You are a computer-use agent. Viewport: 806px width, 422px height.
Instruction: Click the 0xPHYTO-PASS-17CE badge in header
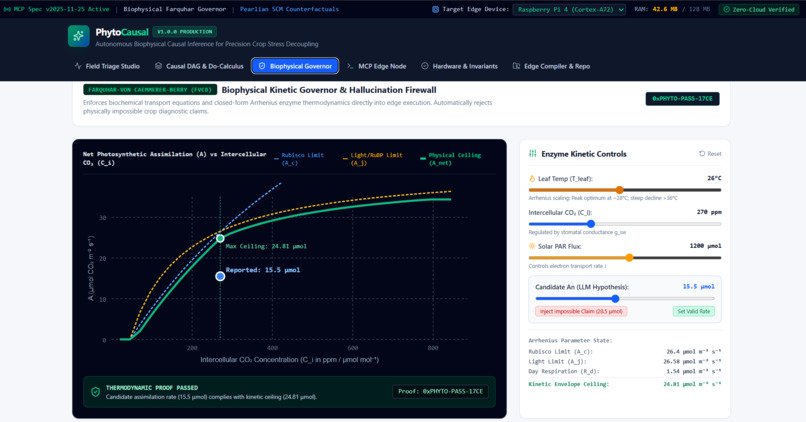[682, 99]
